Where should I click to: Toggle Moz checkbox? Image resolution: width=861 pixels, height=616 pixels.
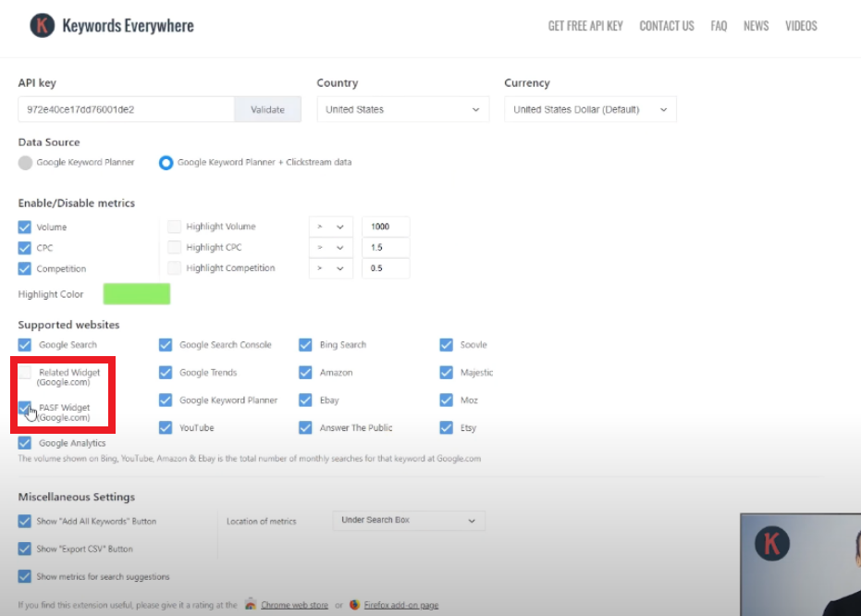point(447,400)
